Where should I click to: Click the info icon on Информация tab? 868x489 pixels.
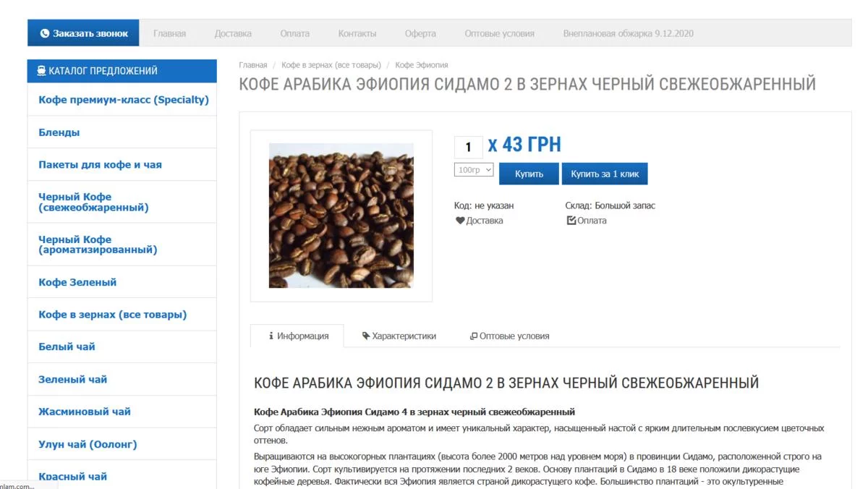(x=271, y=336)
